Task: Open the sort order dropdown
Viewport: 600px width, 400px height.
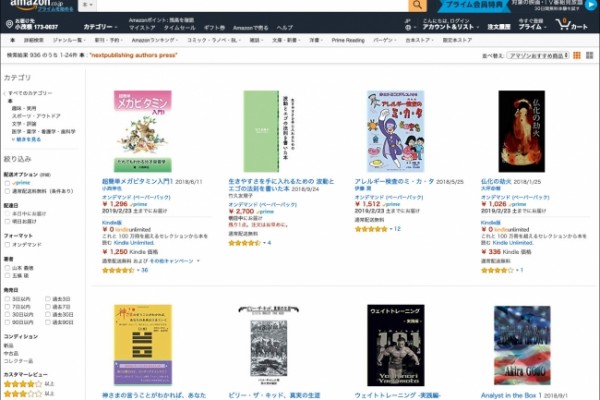Action: pos(538,56)
